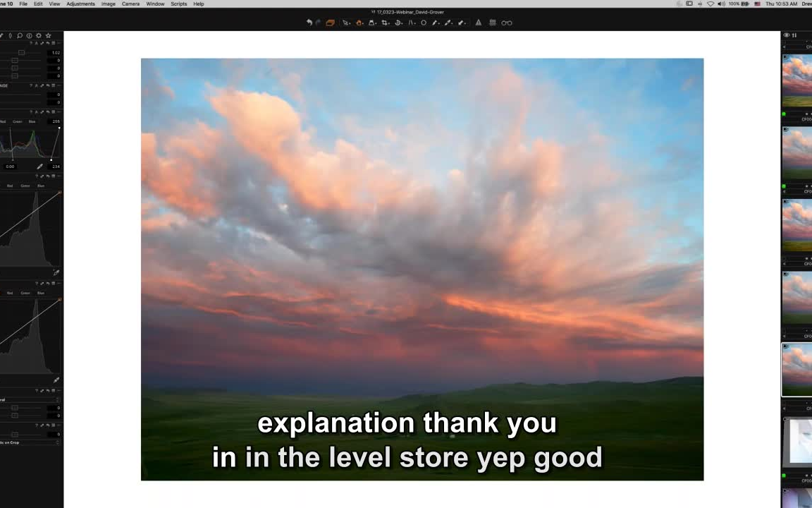
Task: Open the Adjustments menu
Action: (x=80, y=4)
